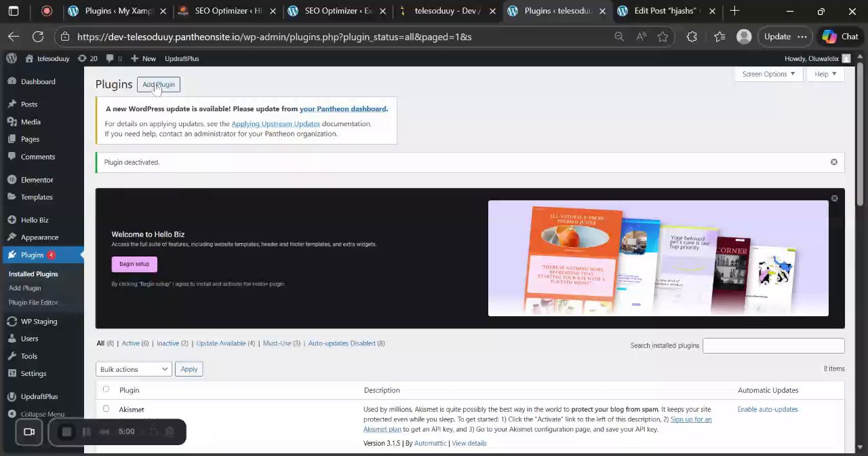Screen dimensions: 868x456
Task: Filter plugins by Must-Use (3)
Action: (x=281, y=343)
